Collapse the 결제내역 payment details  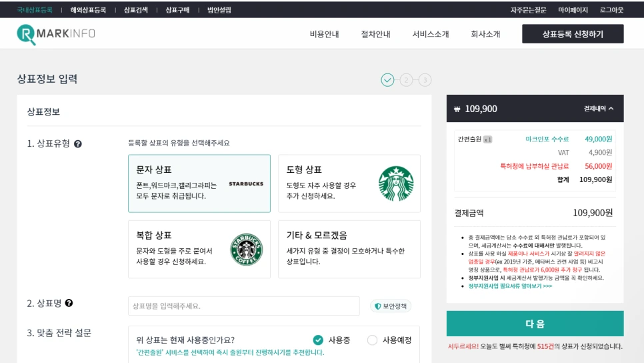click(x=599, y=109)
